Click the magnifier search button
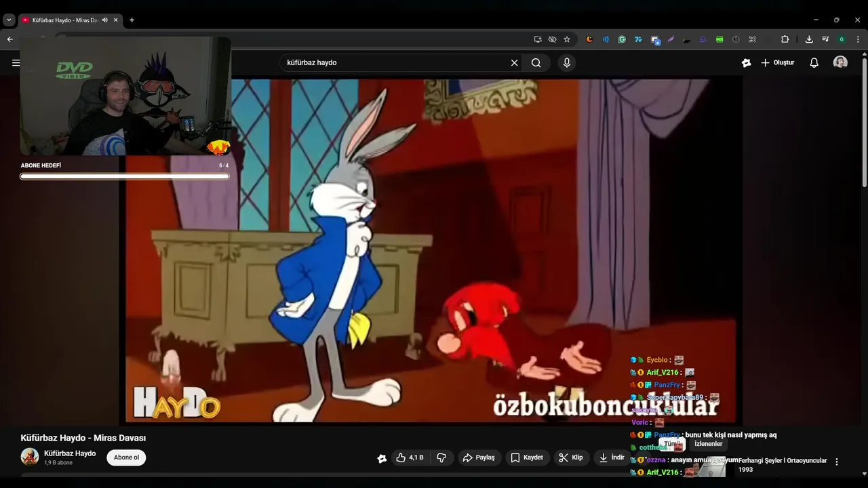The height and width of the screenshot is (488, 868). [x=536, y=63]
